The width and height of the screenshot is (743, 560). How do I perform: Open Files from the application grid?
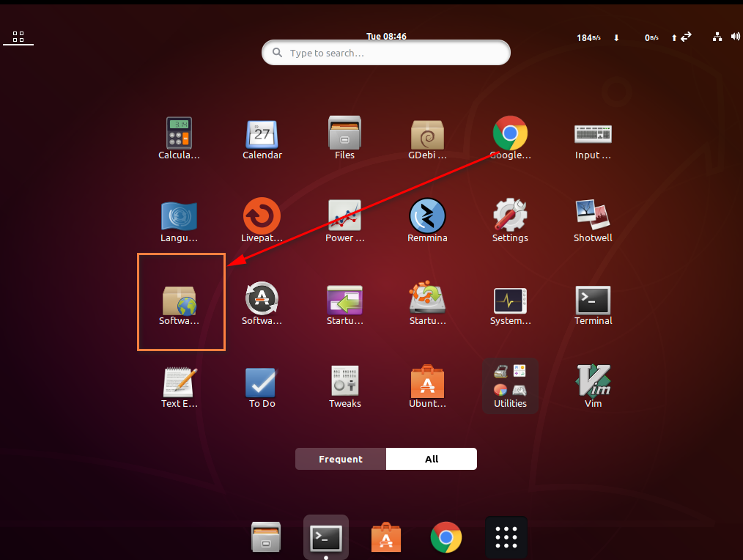(x=344, y=138)
